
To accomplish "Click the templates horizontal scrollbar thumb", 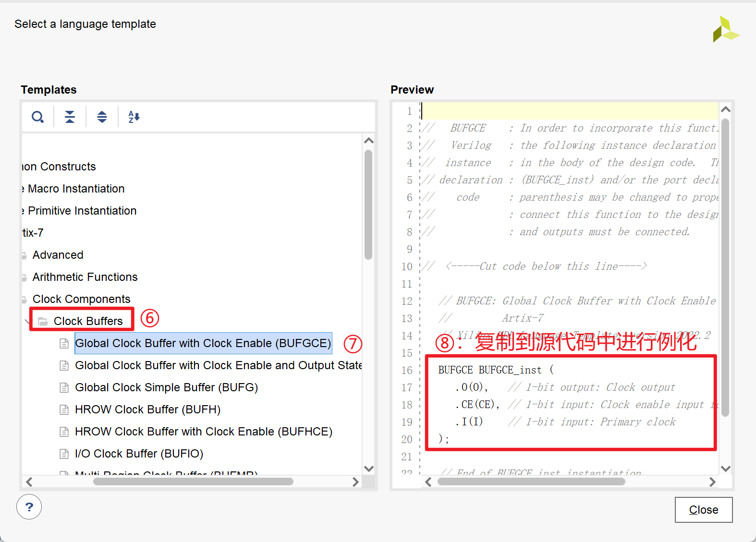I will (193, 482).
